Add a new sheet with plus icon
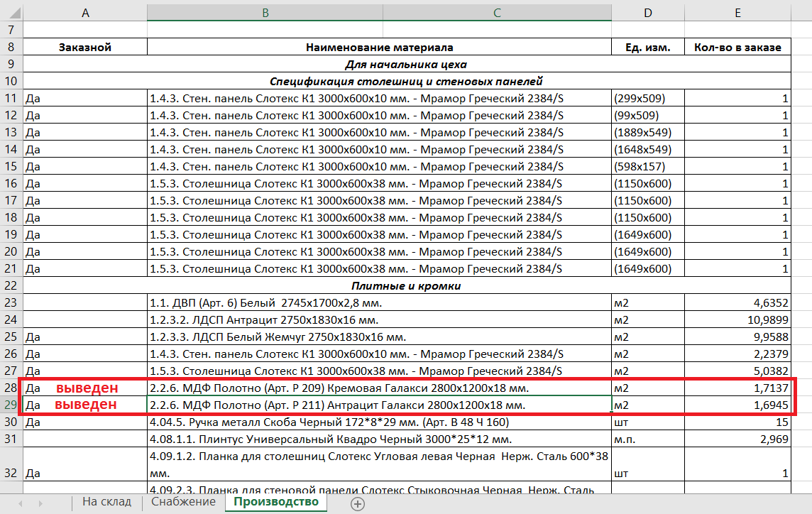The image size is (812, 514). [x=358, y=504]
